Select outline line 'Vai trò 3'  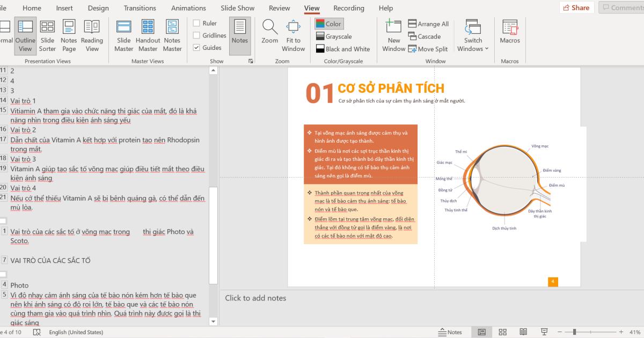coord(23,159)
